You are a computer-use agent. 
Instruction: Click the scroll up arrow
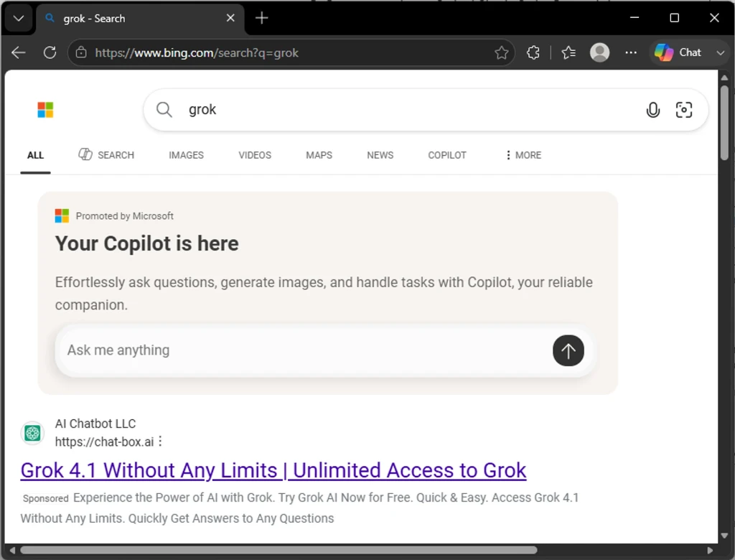(x=724, y=78)
